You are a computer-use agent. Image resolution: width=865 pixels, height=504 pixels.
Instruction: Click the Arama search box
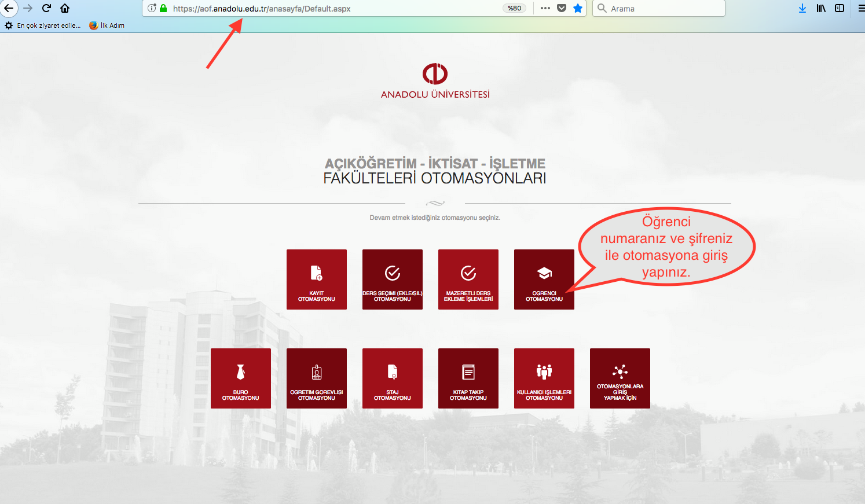[659, 8]
